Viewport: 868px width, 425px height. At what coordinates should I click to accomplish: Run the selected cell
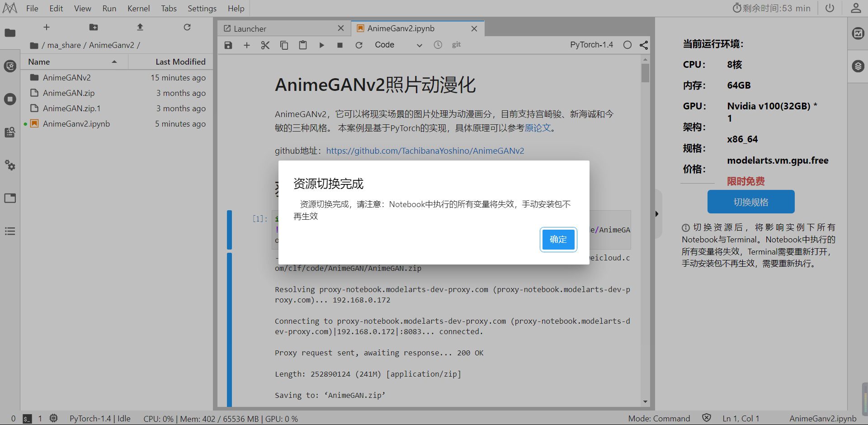tap(321, 45)
